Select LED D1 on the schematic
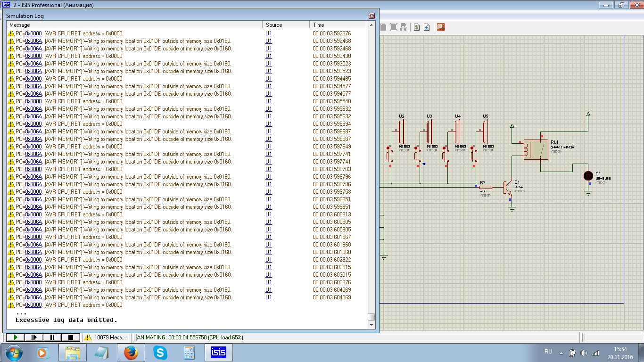 (x=588, y=176)
